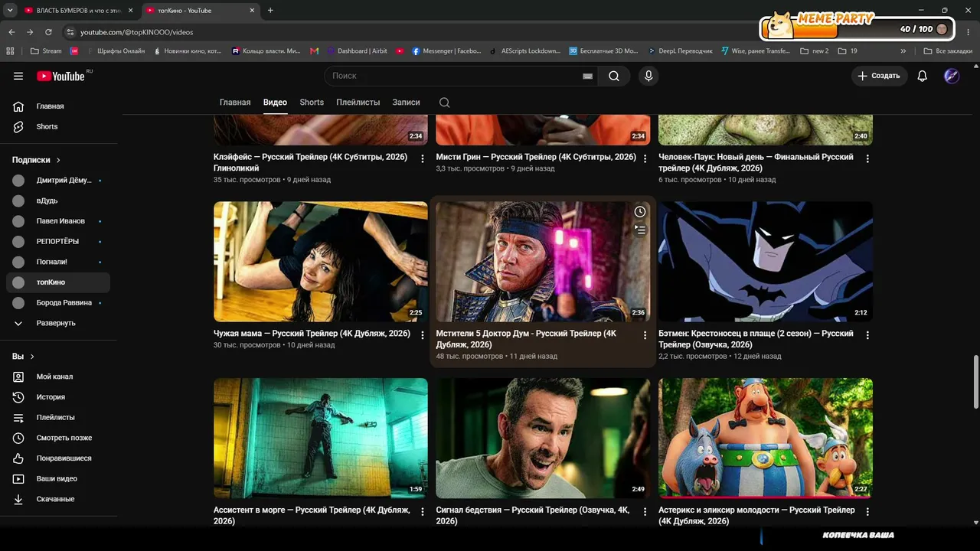Open the new 2 bookmarks folder
The width and height of the screenshot is (980, 551).
[814, 51]
